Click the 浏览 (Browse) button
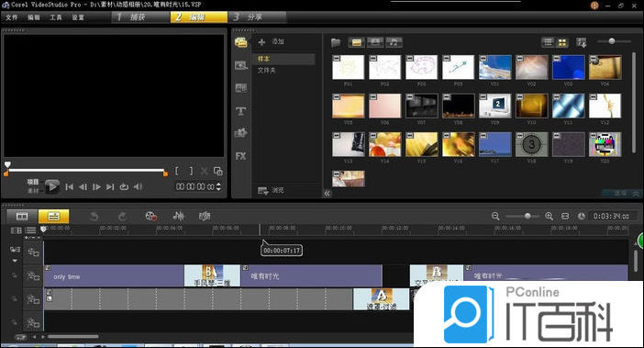Viewport: 644px width, 348px height. pyautogui.click(x=271, y=191)
